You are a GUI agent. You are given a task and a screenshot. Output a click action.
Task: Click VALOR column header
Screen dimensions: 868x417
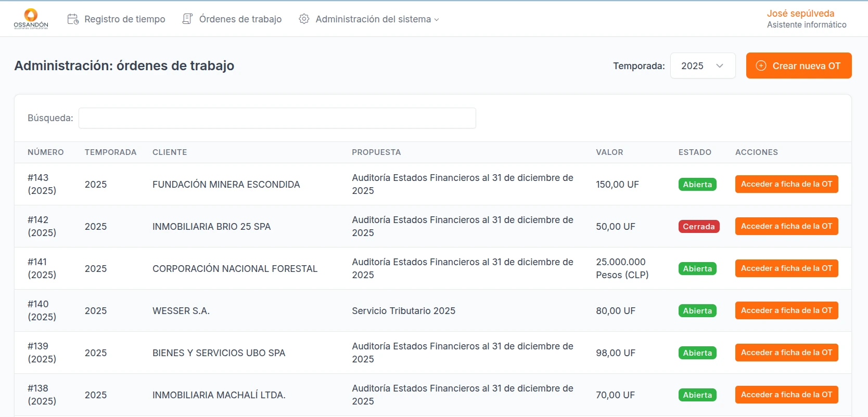tap(609, 152)
